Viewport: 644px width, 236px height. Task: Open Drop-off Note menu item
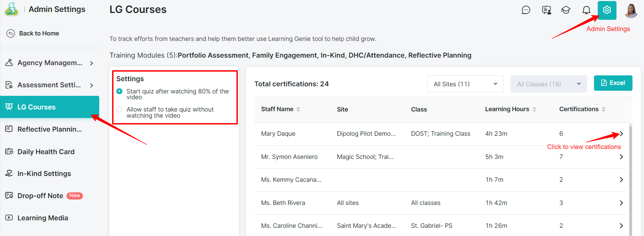click(50, 195)
